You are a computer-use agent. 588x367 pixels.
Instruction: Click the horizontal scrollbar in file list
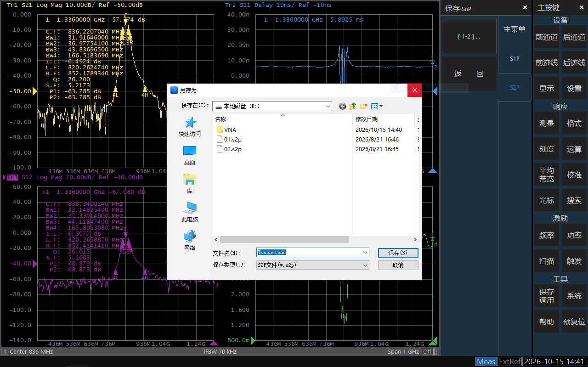coord(284,240)
